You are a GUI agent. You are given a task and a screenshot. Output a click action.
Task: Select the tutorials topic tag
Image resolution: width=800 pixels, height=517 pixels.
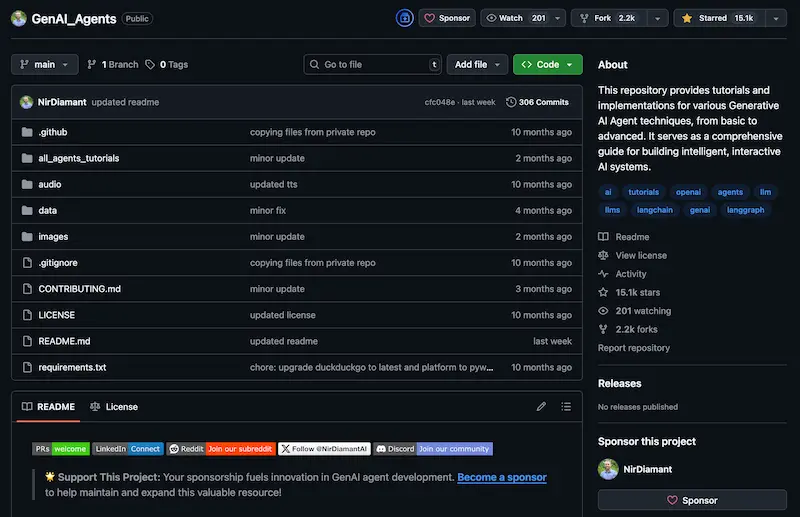(643, 192)
